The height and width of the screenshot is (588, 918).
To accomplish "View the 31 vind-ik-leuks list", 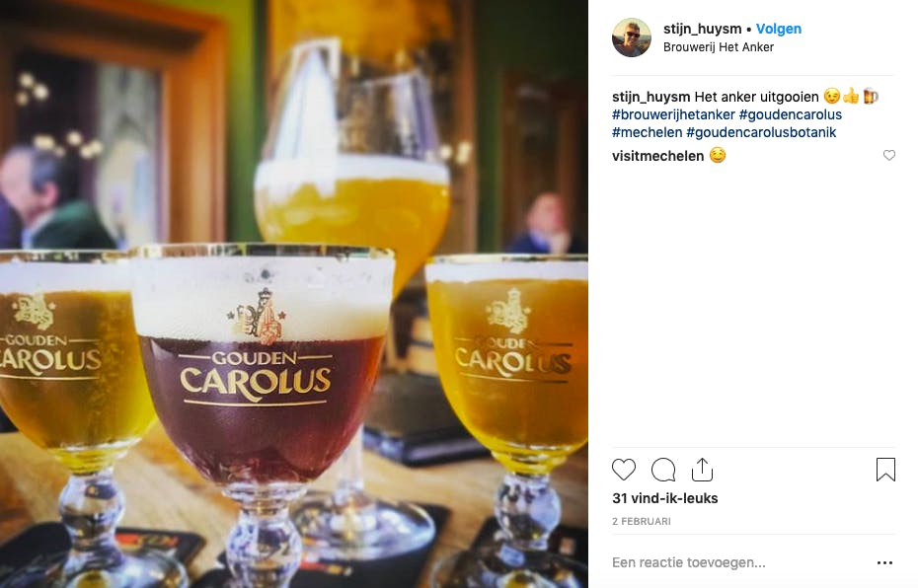I will tap(665, 498).
